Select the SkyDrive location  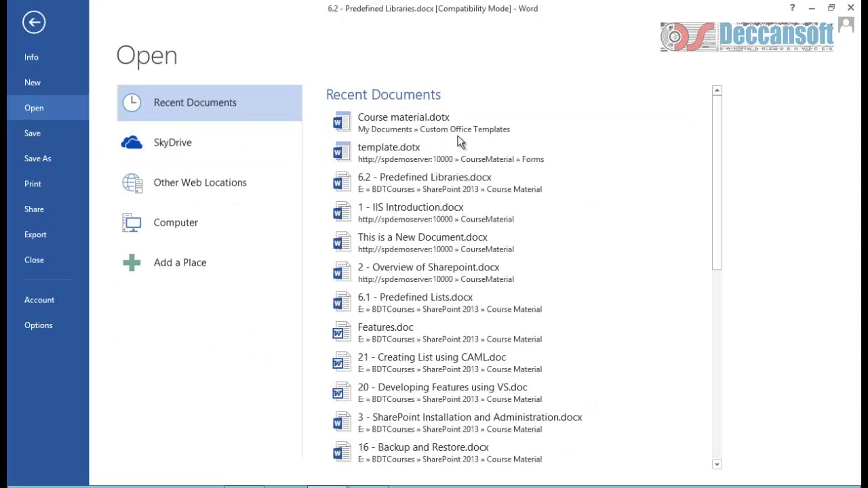point(210,142)
